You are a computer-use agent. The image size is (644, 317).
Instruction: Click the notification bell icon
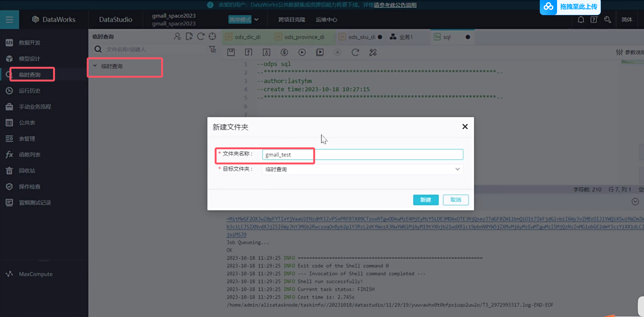click(581, 19)
